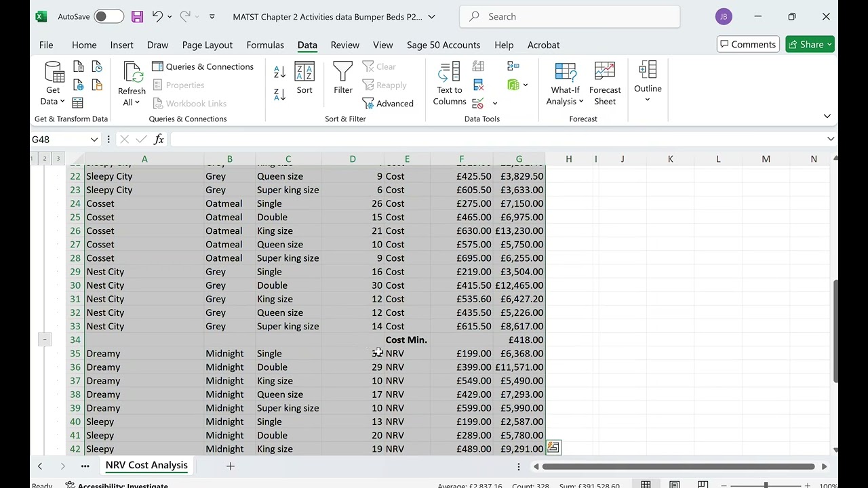Click the Flash Fill icon
Viewport: 868px width, 488px height.
pyautogui.click(x=478, y=66)
